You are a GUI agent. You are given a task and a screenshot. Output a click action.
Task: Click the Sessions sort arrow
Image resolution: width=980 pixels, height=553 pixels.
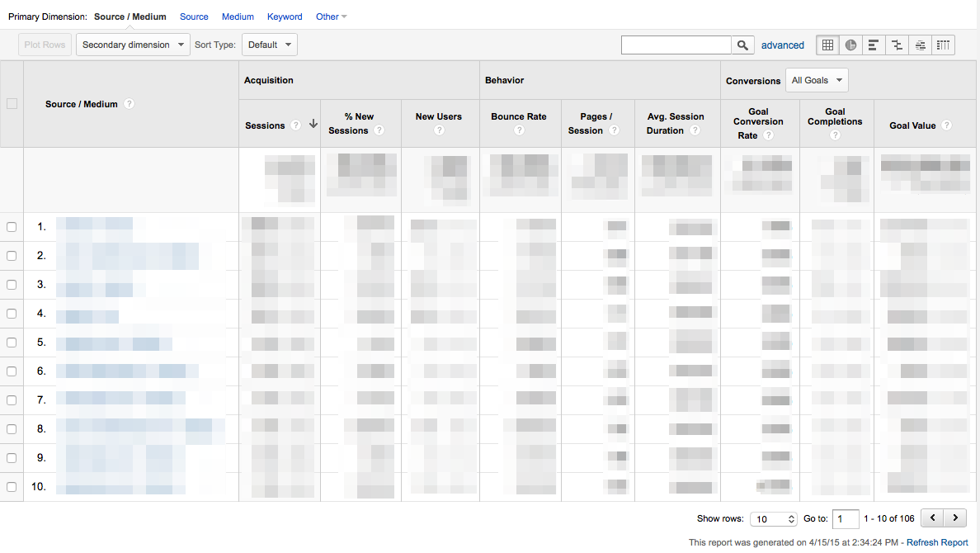(x=313, y=124)
